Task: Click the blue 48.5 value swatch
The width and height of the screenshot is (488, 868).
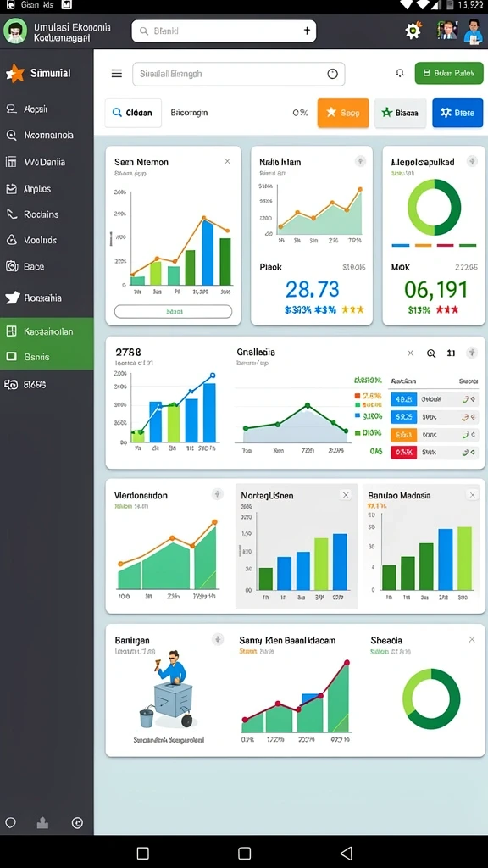Action: tap(403, 398)
